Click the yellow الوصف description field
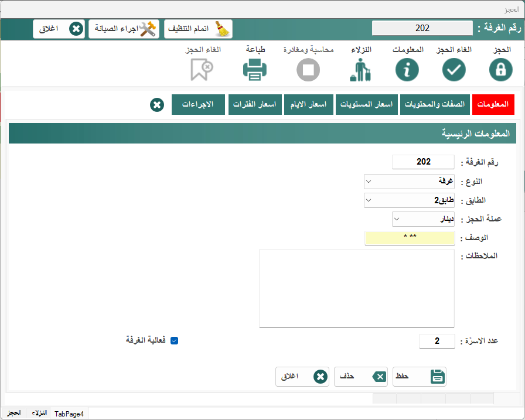525x420 pixels. [x=410, y=238]
